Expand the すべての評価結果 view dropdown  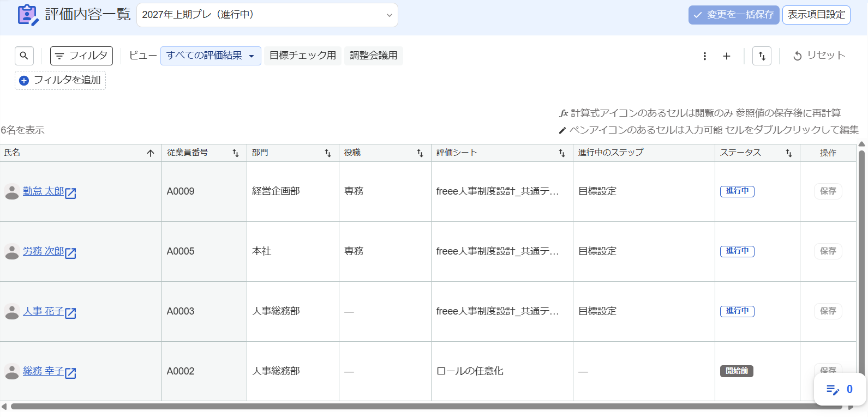point(211,56)
